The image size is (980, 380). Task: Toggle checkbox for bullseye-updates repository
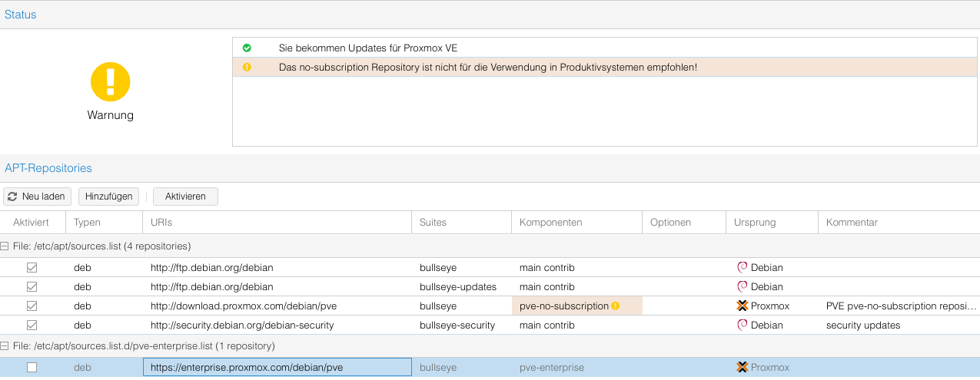tap(32, 287)
